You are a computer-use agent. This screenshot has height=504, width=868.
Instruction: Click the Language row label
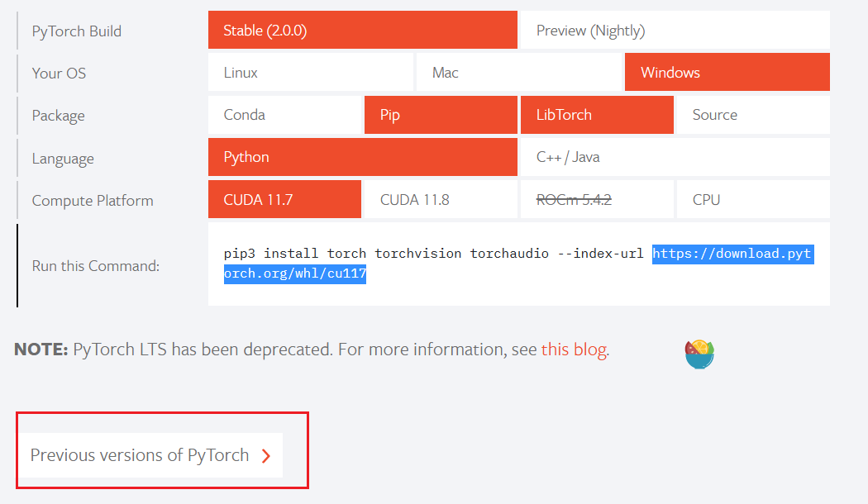63,159
